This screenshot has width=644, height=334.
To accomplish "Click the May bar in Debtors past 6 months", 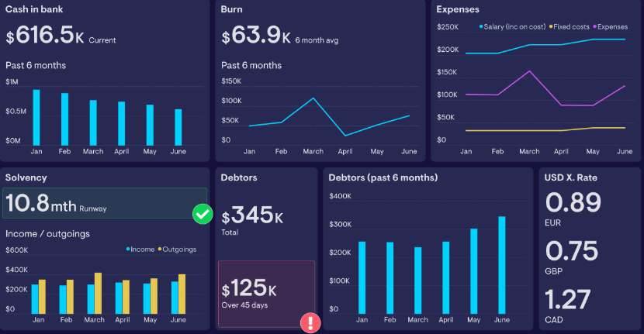I will coord(473,271).
